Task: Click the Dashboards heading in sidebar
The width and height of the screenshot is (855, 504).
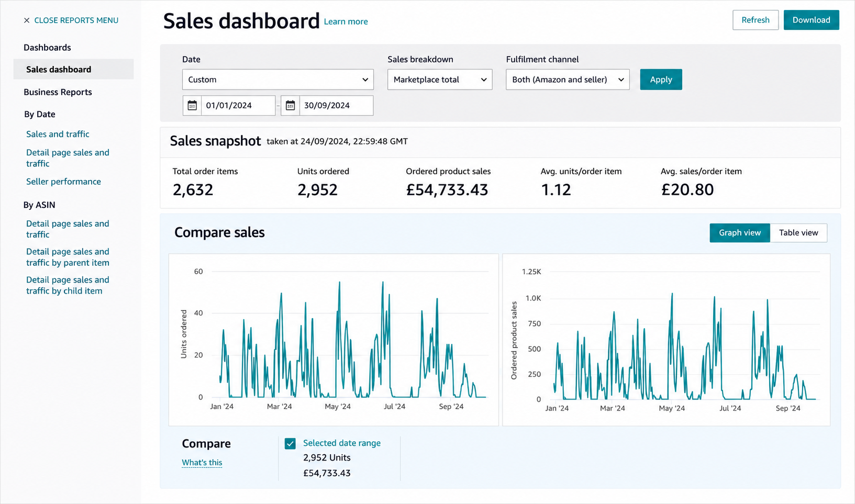Action: pyautogui.click(x=47, y=48)
